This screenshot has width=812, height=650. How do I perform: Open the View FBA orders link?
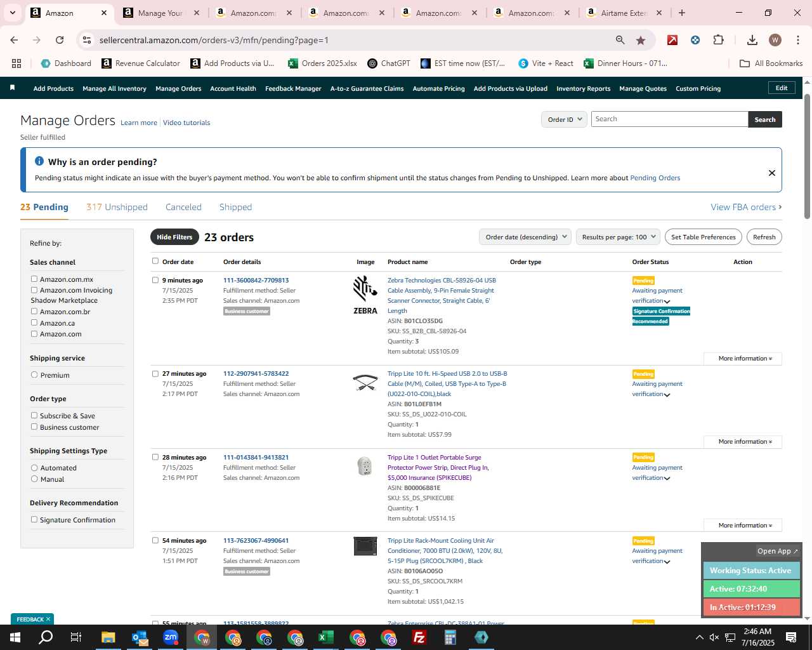coord(746,207)
